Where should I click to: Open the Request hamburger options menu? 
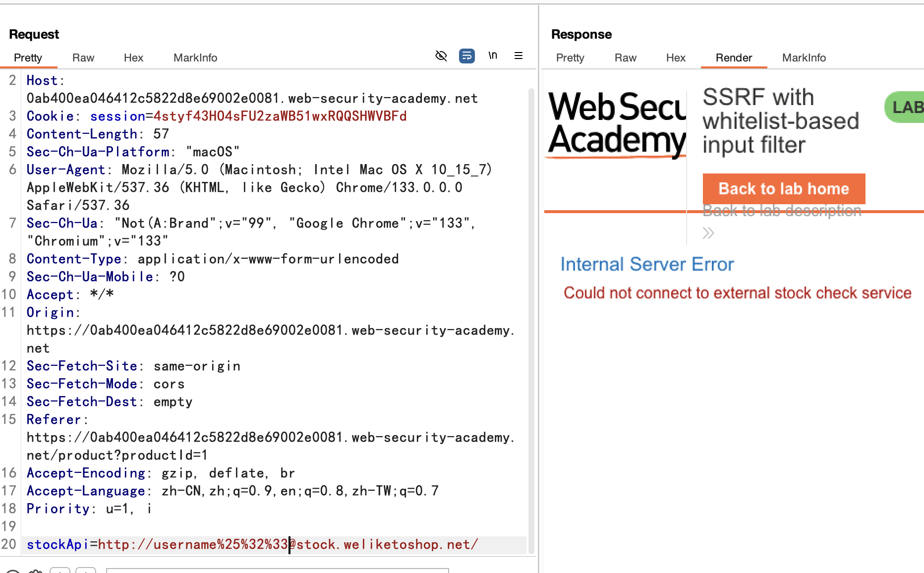click(x=519, y=56)
